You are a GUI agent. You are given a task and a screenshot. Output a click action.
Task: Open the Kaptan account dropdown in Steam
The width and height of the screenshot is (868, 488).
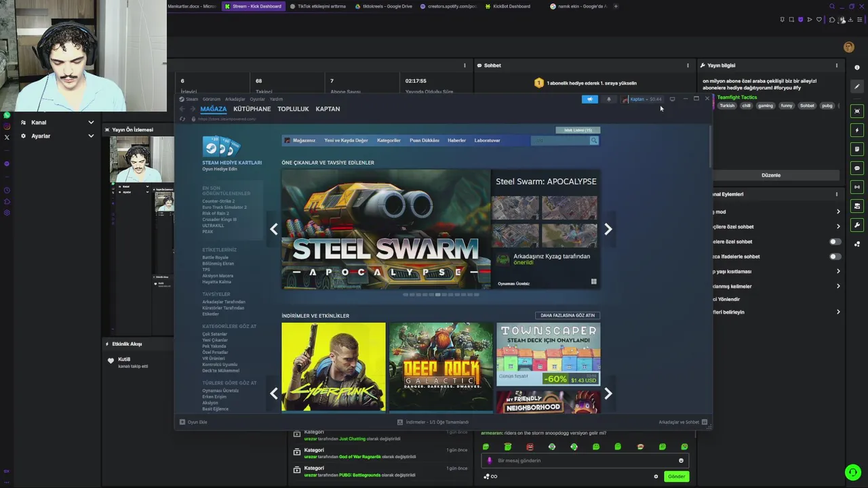(x=642, y=99)
